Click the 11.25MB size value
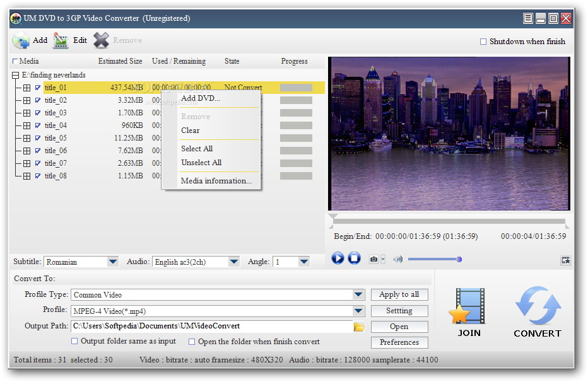 [129, 138]
